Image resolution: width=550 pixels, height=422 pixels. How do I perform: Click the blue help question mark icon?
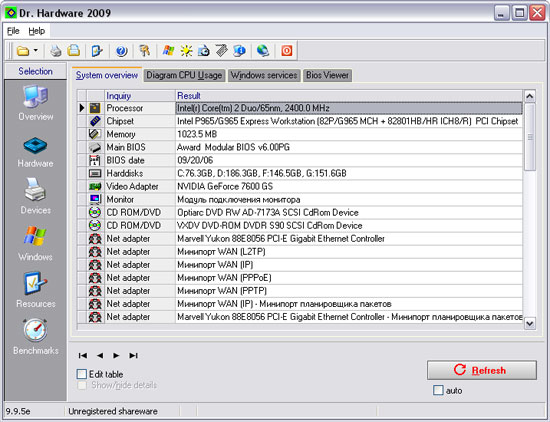[121, 51]
